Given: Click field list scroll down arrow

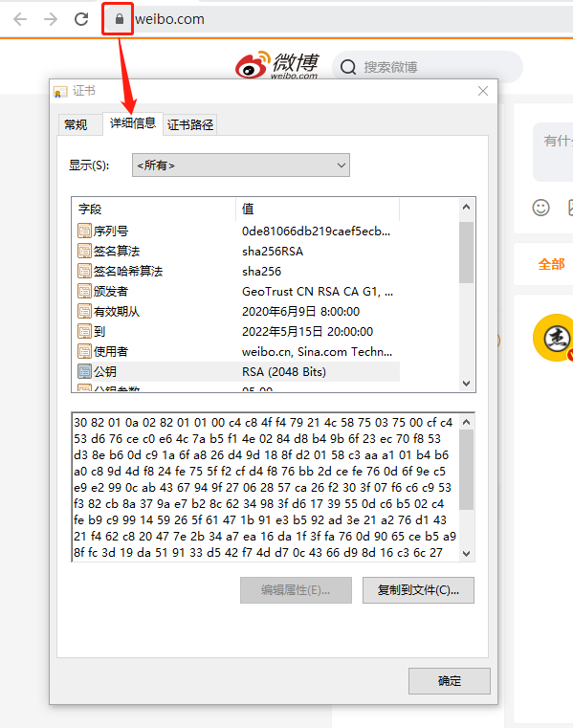Looking at the screenshot, I should click(x=466, y=384).
